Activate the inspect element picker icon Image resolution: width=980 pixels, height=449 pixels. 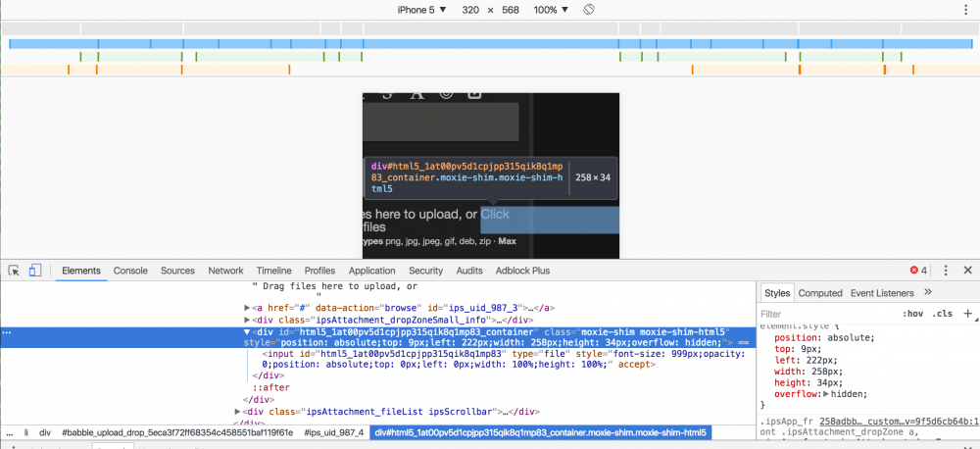coord(14,271)
